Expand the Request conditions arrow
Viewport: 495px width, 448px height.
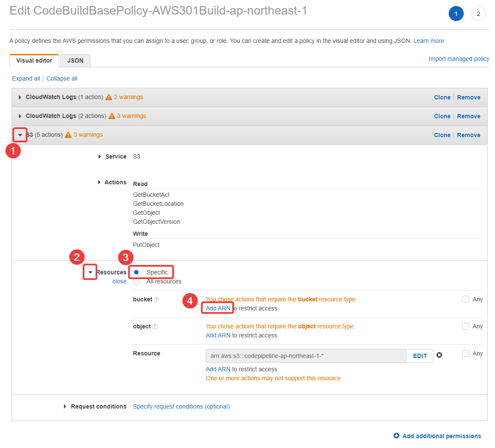pyautogui.click(x=65, y=406)
